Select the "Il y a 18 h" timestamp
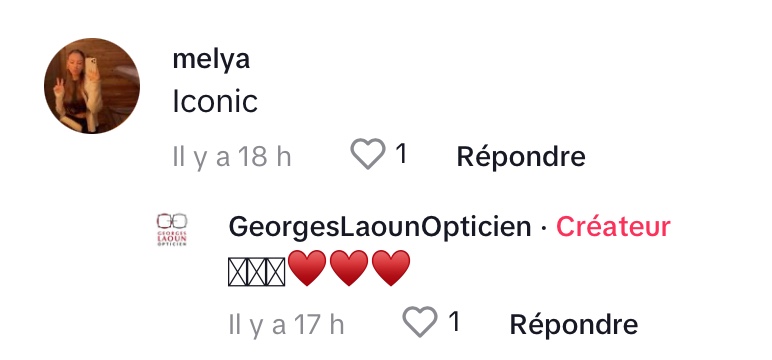 (x=232, y=157)
